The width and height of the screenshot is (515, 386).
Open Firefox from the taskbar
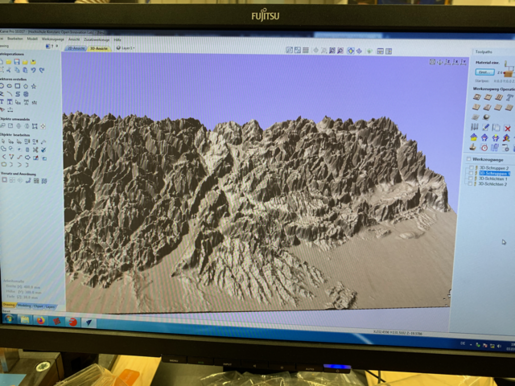[41, 320]
